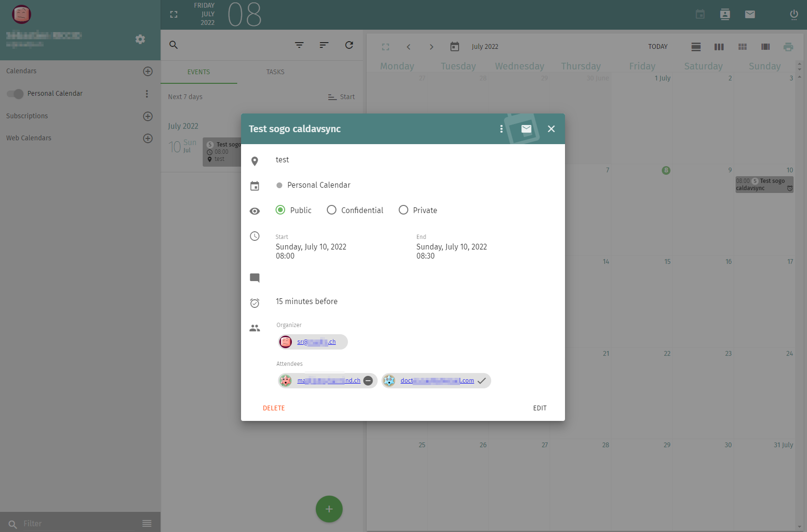The image size is (807, 532).
Task: Click the refresh icon in events list
Action: coord(349,45)
